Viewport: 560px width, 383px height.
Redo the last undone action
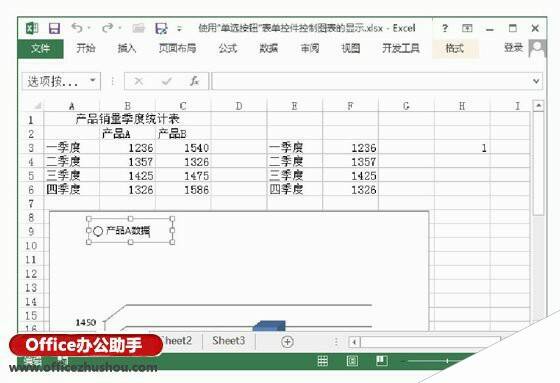(x=108, y=28)
